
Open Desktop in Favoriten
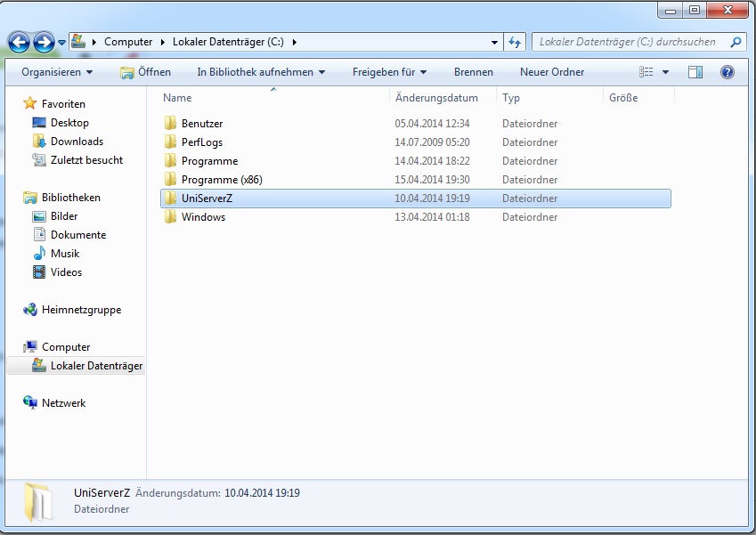click(x=69, y=123)
